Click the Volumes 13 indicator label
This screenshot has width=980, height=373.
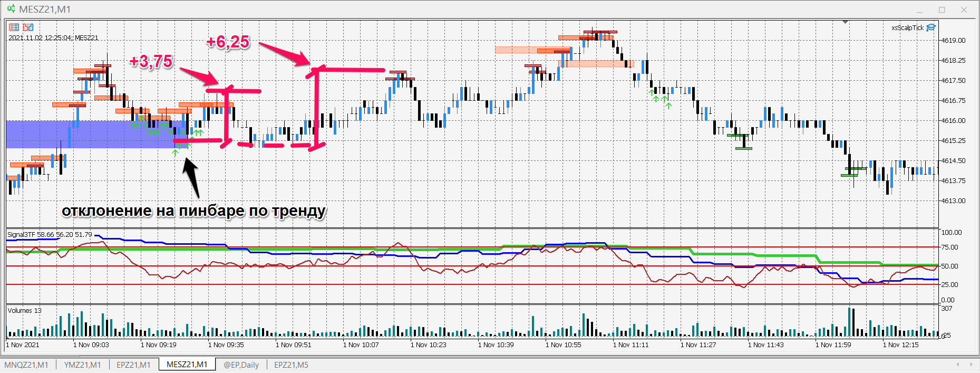pos(24,310)
